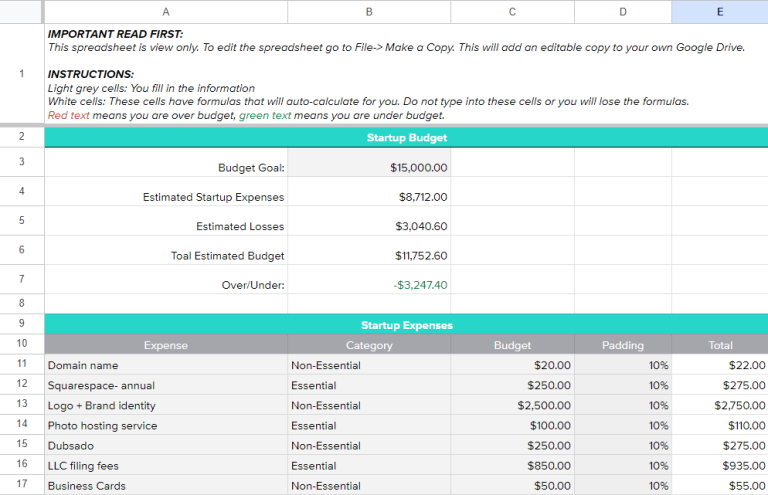Click the column C header
768x495 pixels.
pyautogui.click(x=512, y=11)
